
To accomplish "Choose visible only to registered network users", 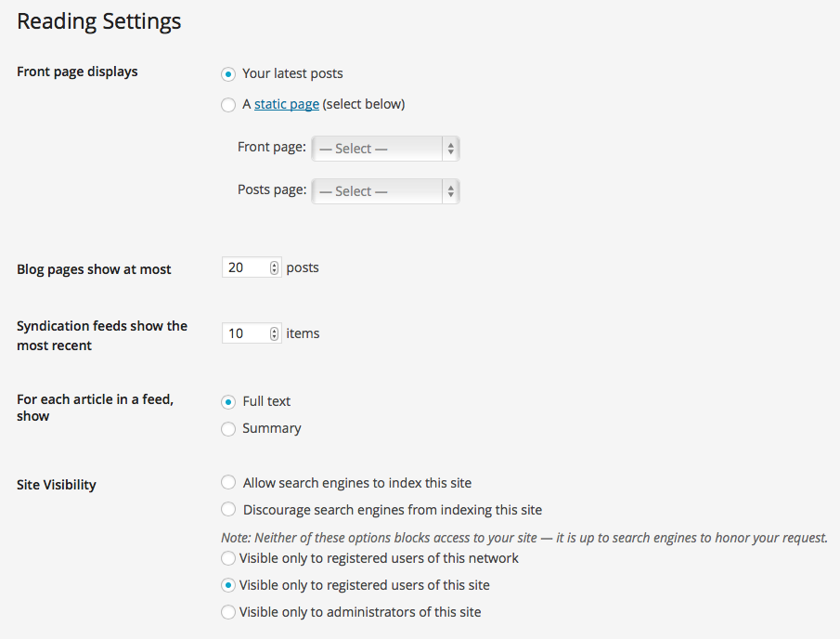I will click(x=228, y=559).
